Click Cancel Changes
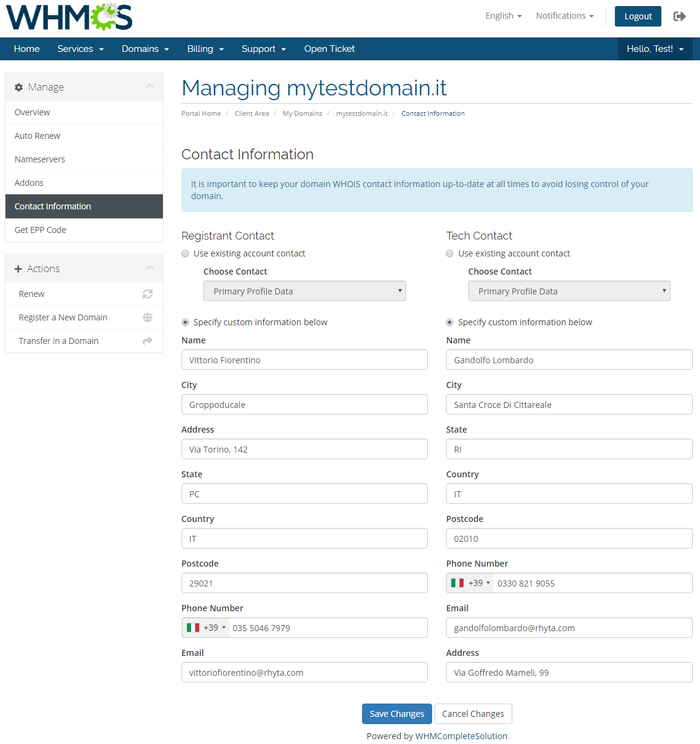Screen dimensions: 700x744 473,713
